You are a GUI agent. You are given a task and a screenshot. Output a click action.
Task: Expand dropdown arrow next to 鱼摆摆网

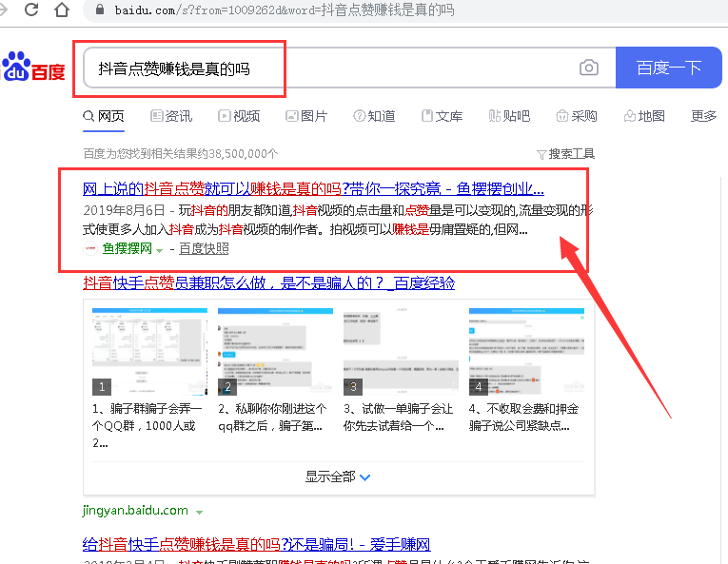(159, 251)
